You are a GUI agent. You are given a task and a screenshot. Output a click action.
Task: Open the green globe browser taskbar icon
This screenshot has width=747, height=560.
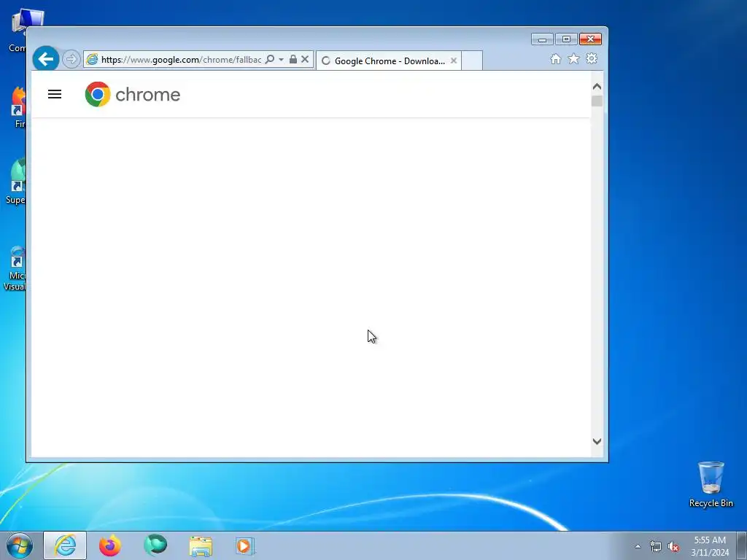155,545
